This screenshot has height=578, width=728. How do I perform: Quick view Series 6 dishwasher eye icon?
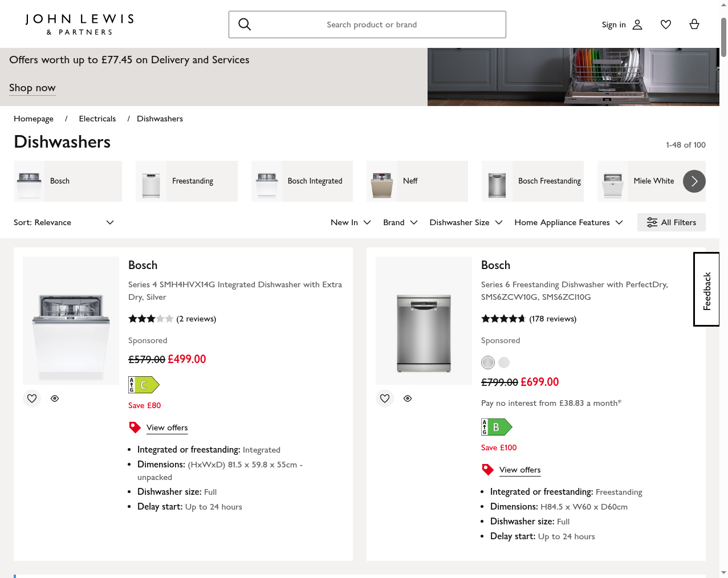tap(408, 398)
